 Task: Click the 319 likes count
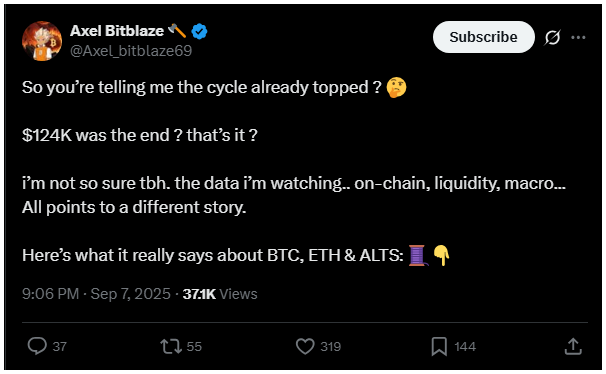click(x=330, y=347)
